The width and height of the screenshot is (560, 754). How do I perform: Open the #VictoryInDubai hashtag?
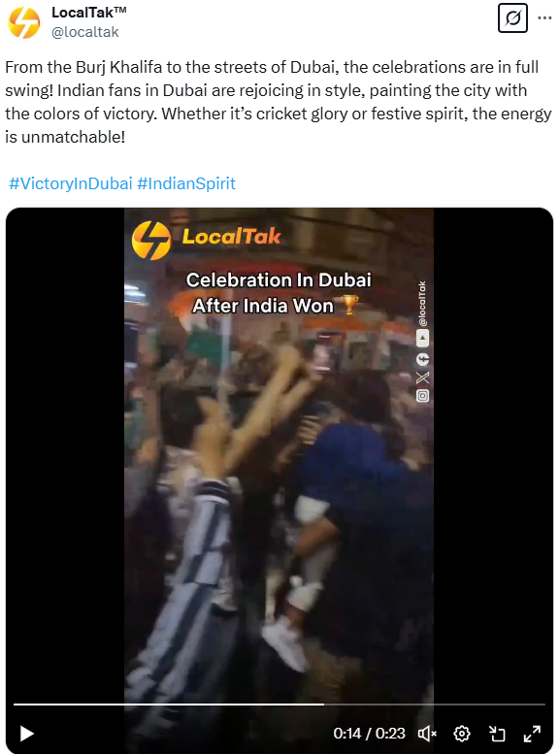(x=71, y=183)
